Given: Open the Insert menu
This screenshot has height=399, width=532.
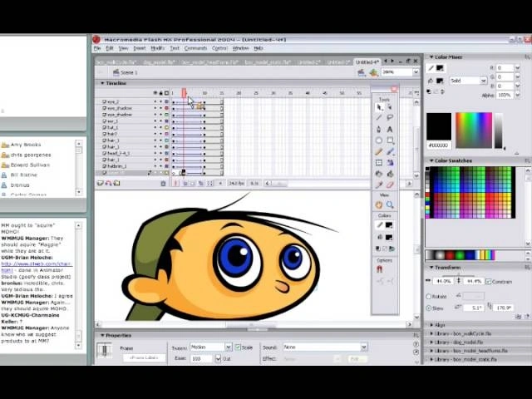Looking at the screenshot, I should (x=139, y=48).
